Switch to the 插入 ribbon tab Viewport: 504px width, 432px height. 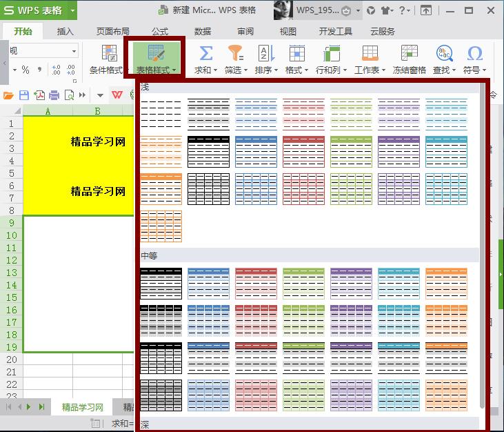click(x=65, y=32)
